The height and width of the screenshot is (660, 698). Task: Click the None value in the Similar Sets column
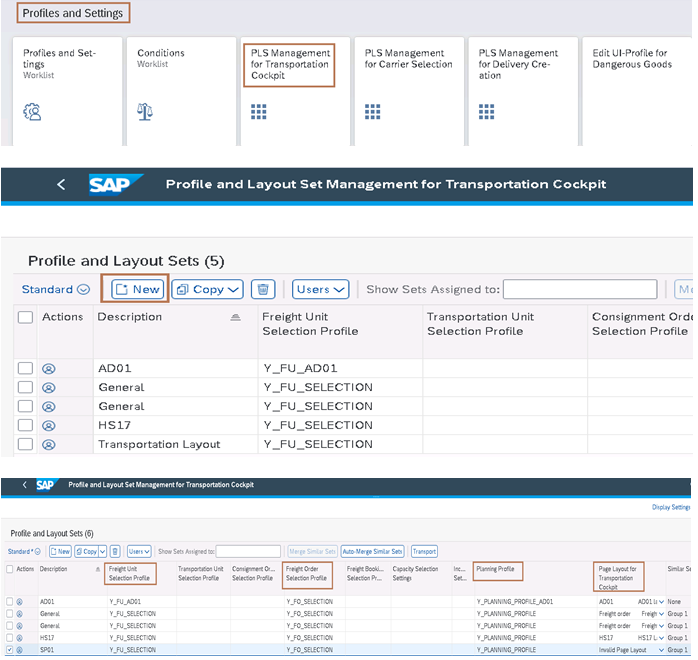coord(674,602)
